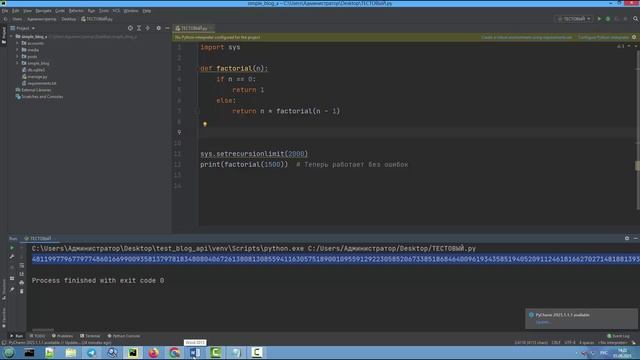Click Run console horizontal scrollbar

(43, 329)
